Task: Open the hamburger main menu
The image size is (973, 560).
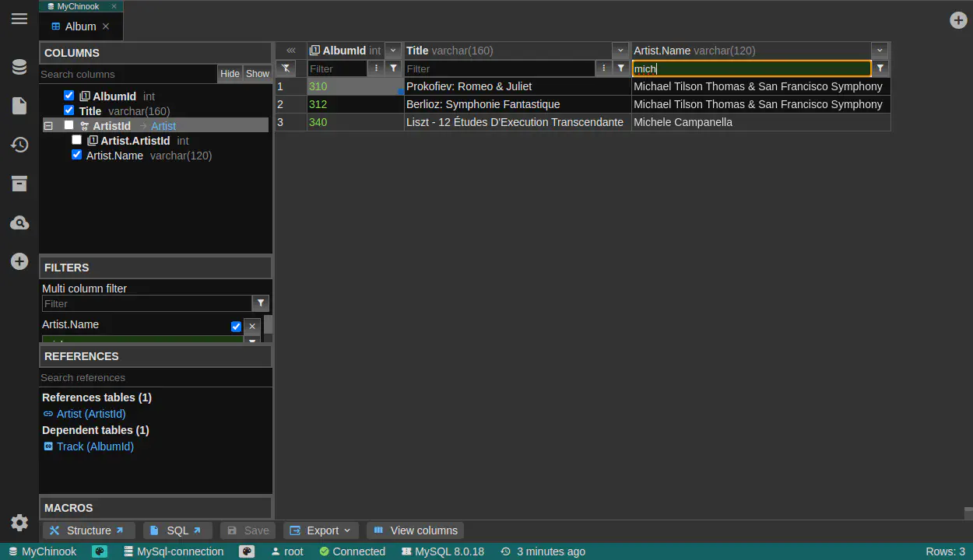Action: [x=19, y=19]
